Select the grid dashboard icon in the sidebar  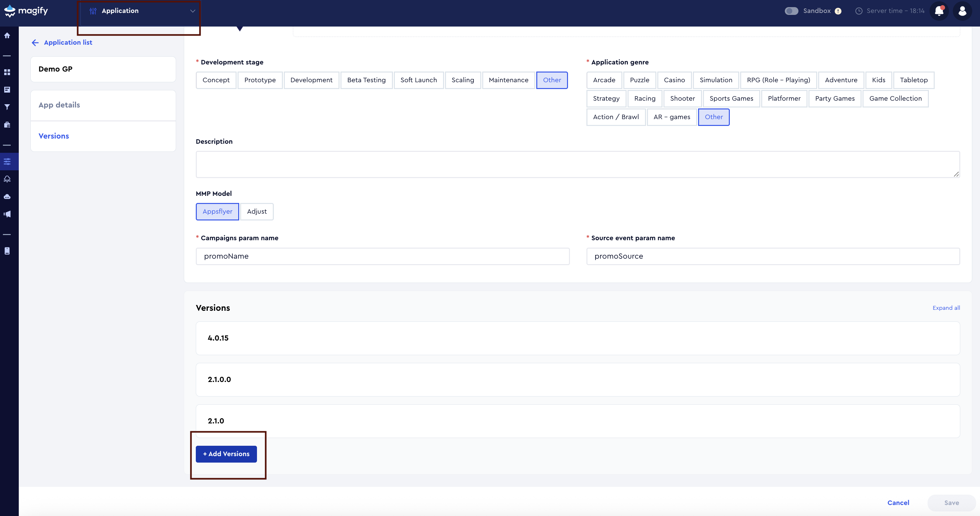[7, 72]
